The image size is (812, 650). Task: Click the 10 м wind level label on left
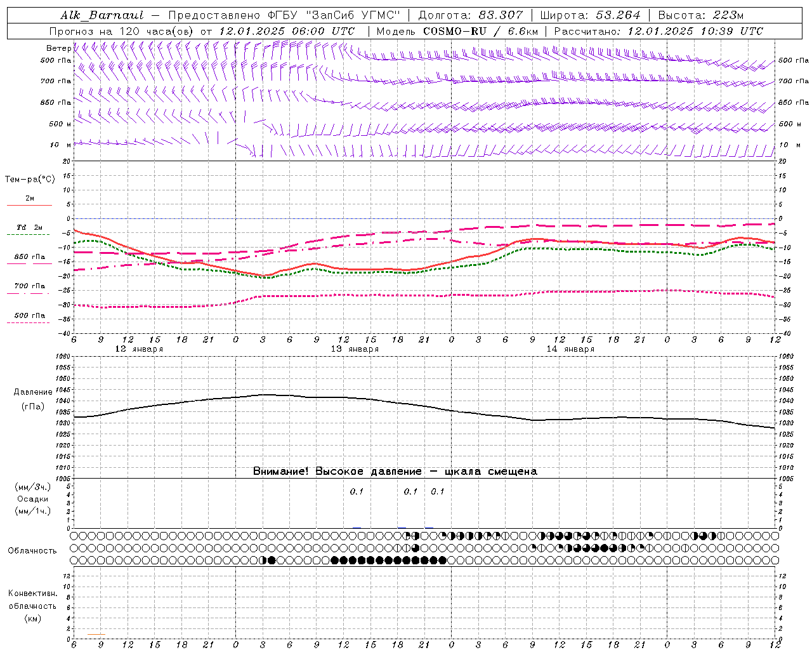(x=60, y=145)
